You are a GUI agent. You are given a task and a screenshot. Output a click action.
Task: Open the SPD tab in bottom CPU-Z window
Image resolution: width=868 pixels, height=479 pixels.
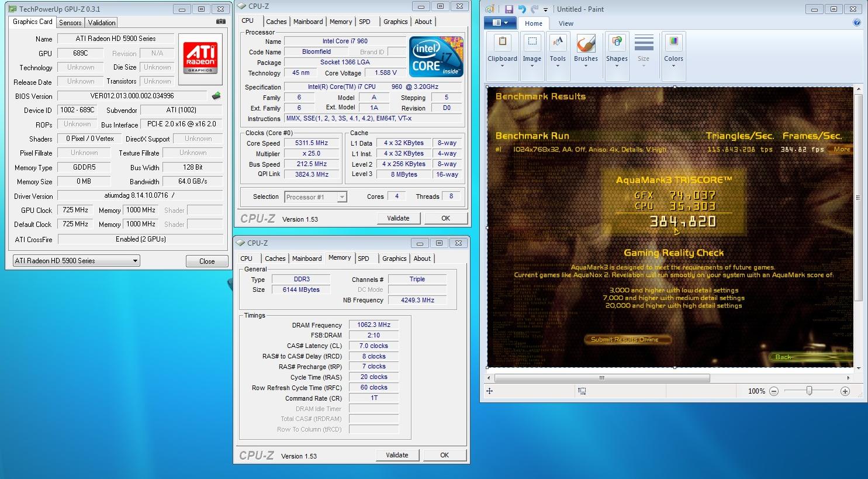click(x=364, y=259)
